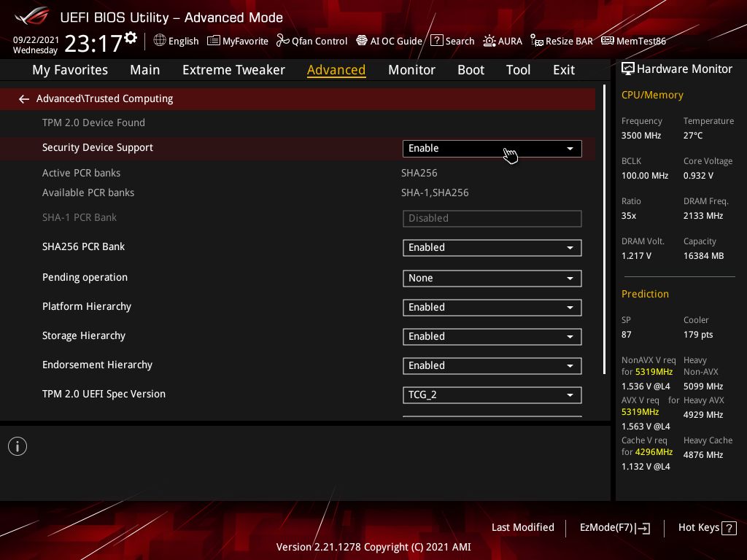Open the MyFavorite list icon
The height and width of the screenshot is (560, 747).
214,41
